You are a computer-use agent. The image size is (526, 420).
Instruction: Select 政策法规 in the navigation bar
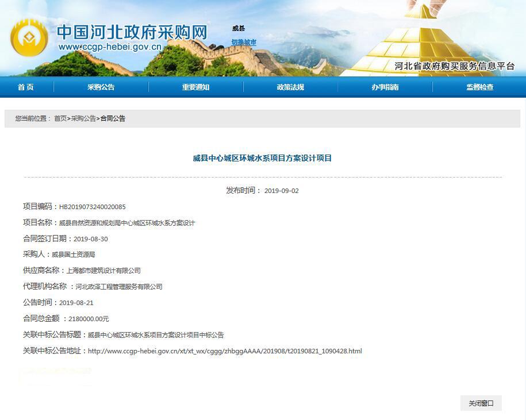pyautogui.click(x=290, y=87)
